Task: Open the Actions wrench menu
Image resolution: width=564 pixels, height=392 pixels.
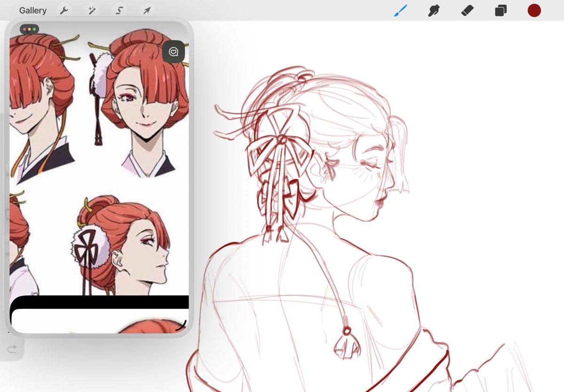Action: click(63, 10)
